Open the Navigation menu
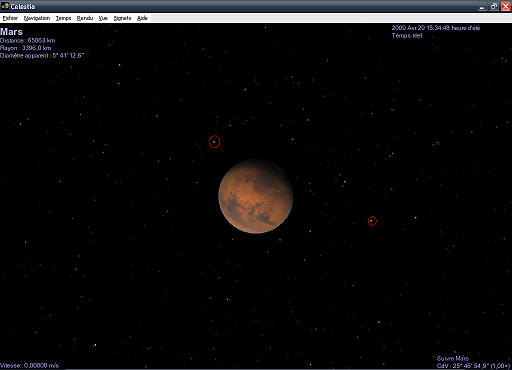512x370 pixels. click(x=37, y=18)
